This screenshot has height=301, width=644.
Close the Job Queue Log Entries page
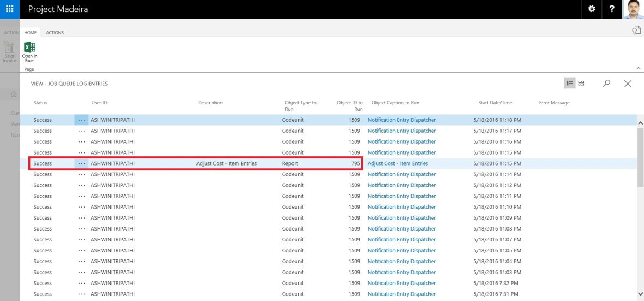click(x=628, y=84)
